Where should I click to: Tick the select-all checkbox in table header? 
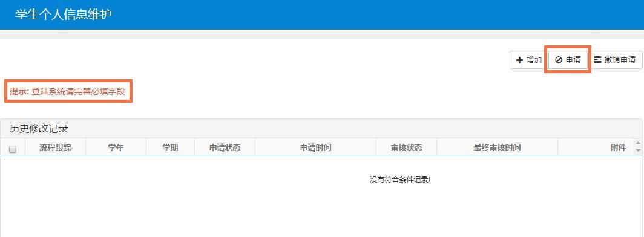(13, 149)
